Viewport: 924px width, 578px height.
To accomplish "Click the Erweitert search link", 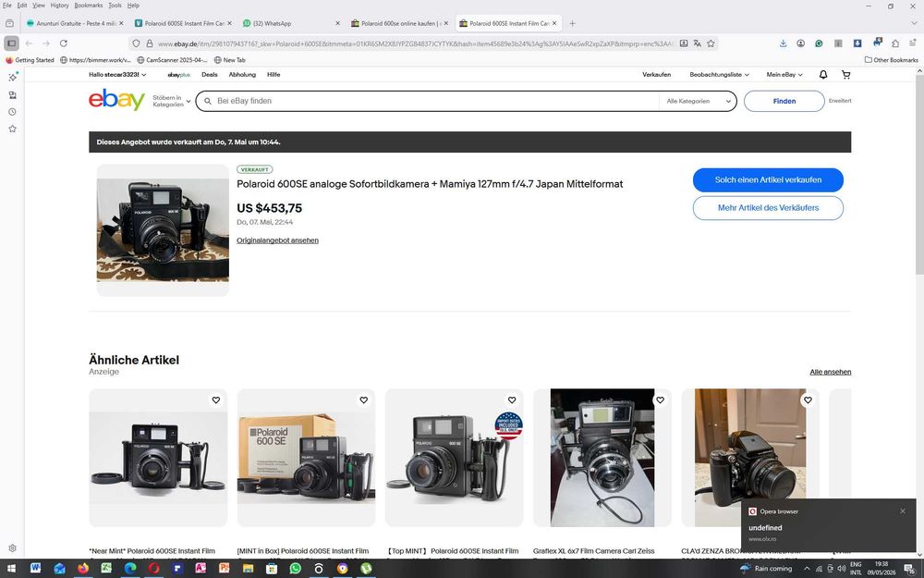I will (840, 101).
